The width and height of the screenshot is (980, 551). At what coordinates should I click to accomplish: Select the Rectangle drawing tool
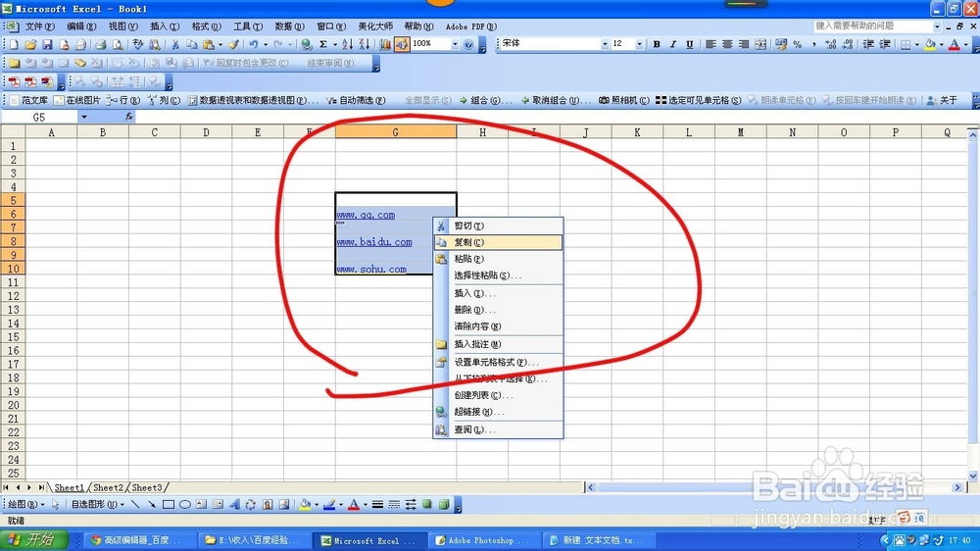tap(169, 504)
